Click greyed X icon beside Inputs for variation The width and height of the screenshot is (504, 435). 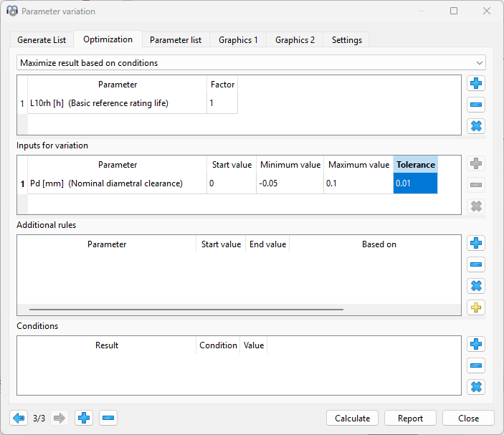pyautogui.click(x=476, y=206)
